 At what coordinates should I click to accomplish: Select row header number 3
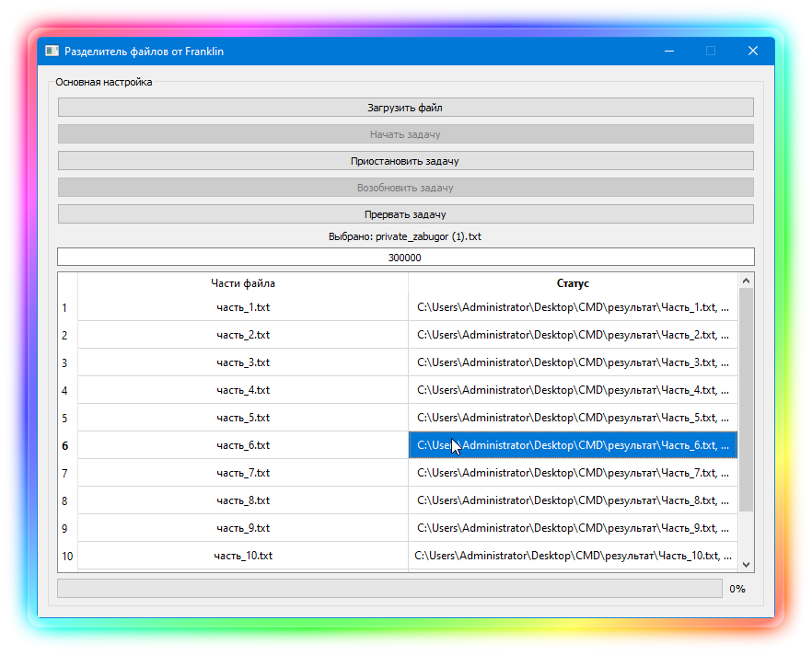click(x=67, y=363)
